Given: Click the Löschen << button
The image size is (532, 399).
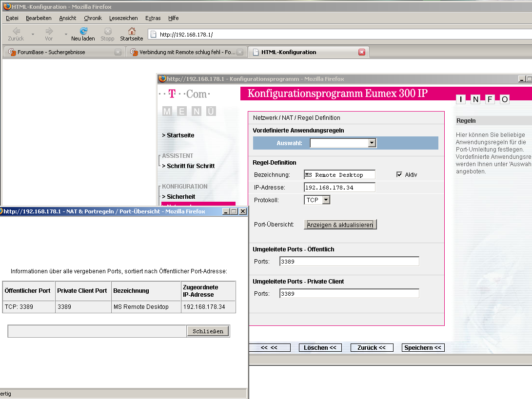Looking at the screenshot, I should [320, 347].
